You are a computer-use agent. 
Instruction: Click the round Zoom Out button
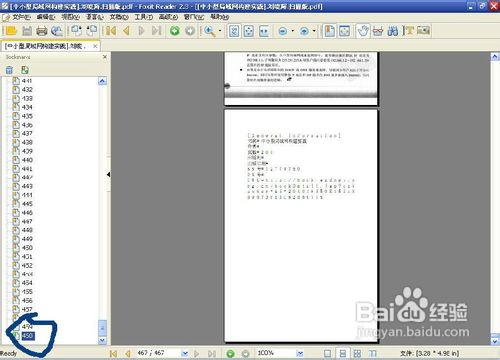tap(283, 31)
